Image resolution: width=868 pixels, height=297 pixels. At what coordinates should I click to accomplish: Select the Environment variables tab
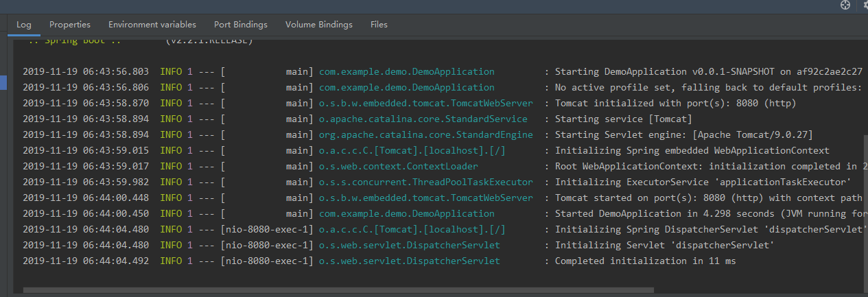(152, 25)
